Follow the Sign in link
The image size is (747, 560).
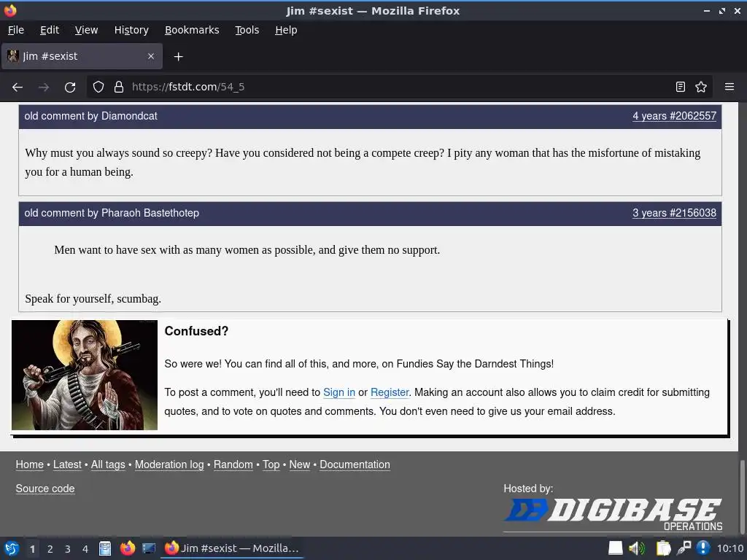pos(339,392)
